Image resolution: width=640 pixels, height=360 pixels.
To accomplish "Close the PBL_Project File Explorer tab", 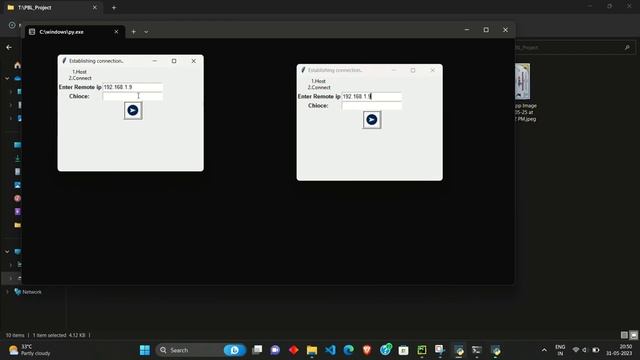I will tap(95, 7).
